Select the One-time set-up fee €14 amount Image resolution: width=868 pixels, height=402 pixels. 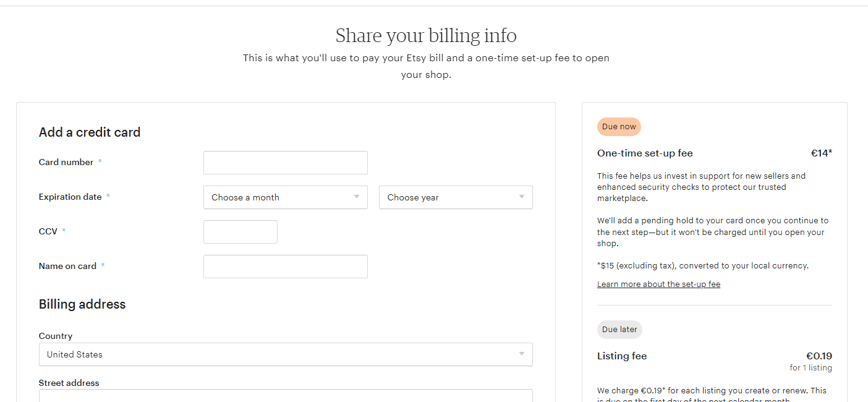tap(821, 153)
